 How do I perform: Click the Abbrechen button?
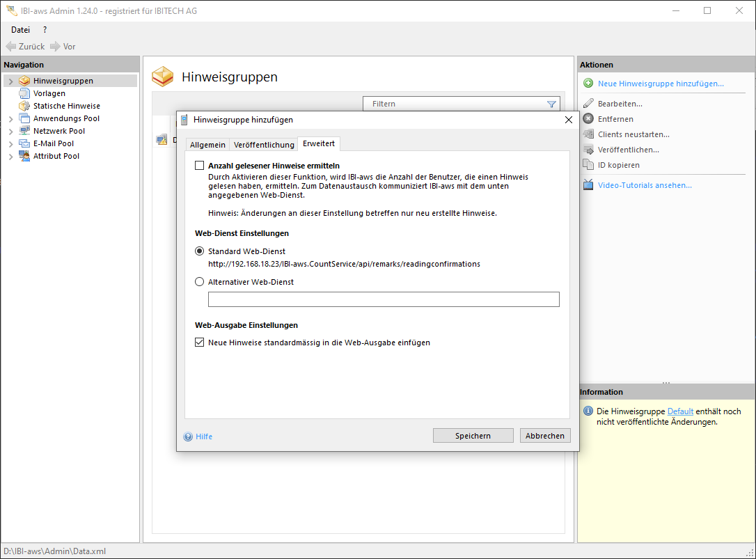coord(545,436)
